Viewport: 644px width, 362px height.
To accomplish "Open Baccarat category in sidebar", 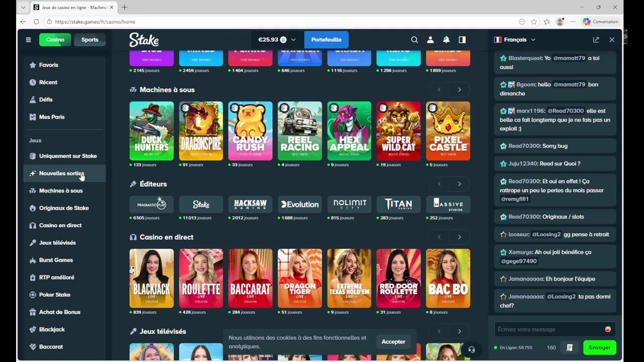I will click(x=64, y=347).
